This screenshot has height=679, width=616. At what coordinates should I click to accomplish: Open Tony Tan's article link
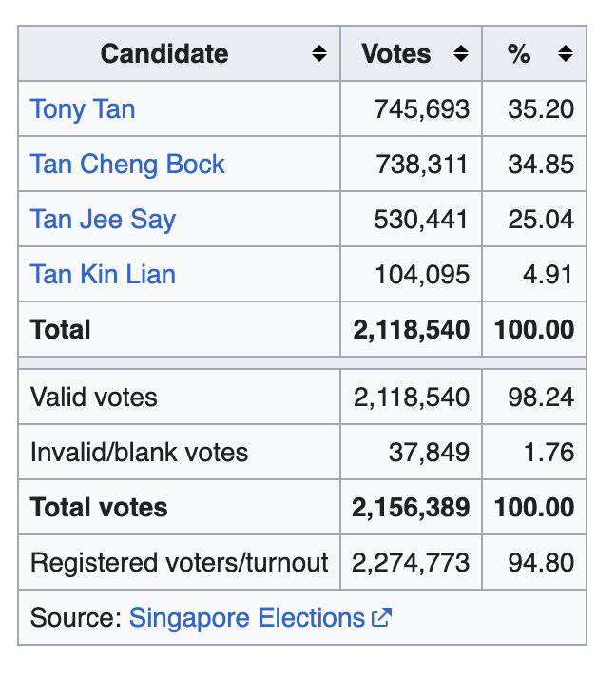click(83, 109)
